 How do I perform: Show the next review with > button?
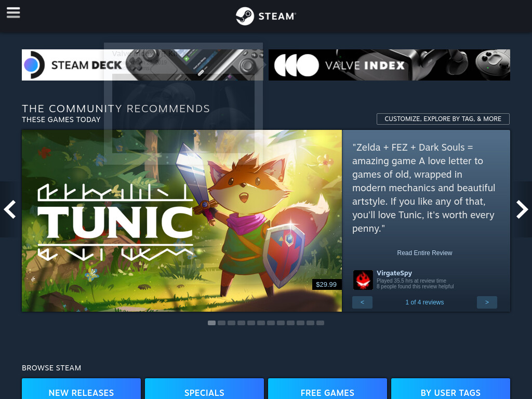[487, 302]
